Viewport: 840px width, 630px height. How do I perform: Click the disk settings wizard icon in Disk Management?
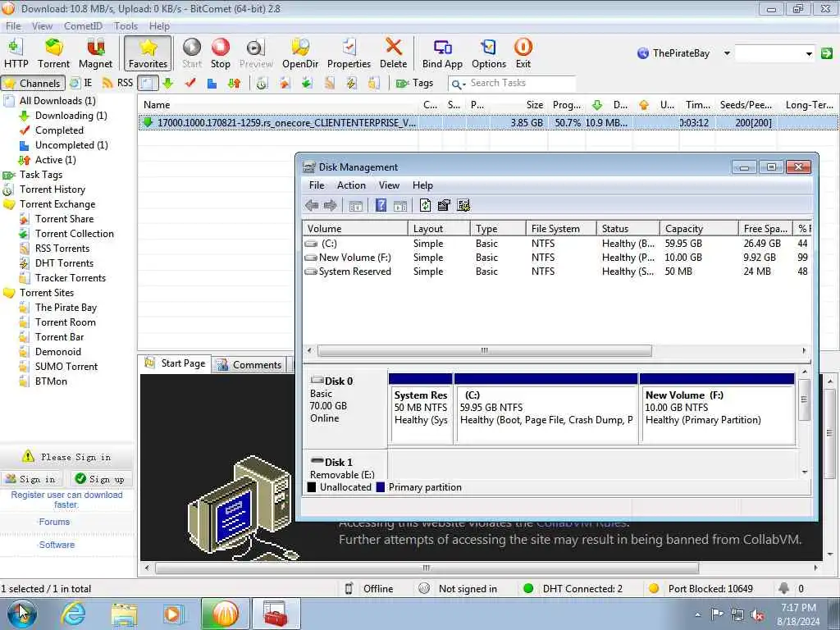pos(463,205)
